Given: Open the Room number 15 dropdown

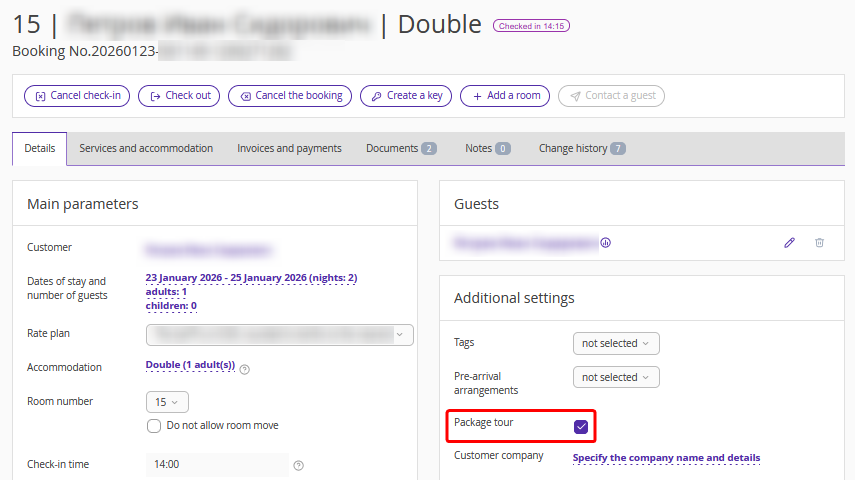Looking at the screenshot, I should pyautogui.click(x=167, y=402).
